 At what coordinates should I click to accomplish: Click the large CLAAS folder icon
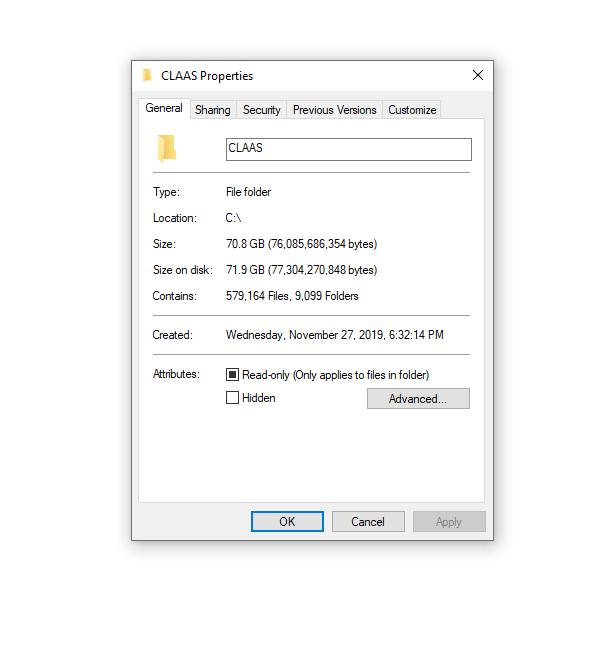tap(167, 148)
